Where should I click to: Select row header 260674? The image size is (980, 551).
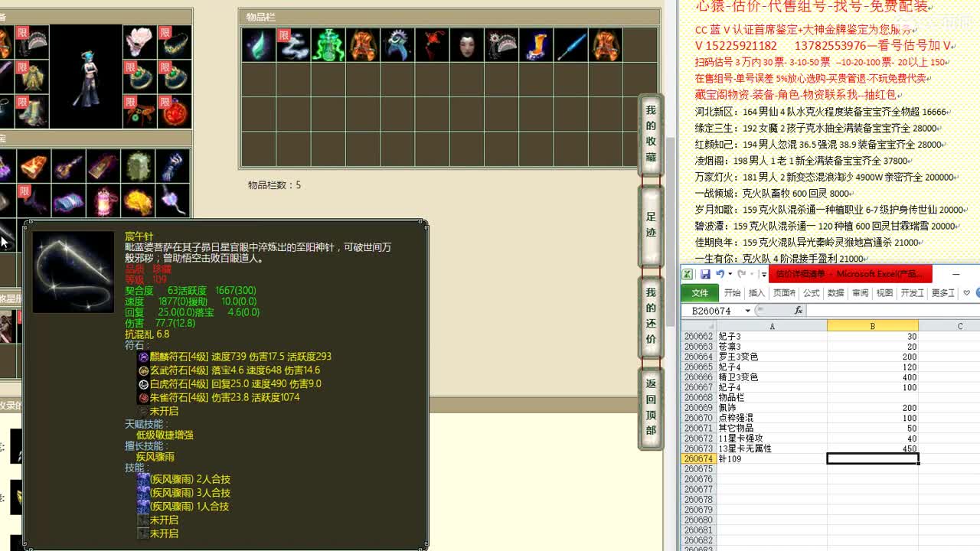[698, 459]
